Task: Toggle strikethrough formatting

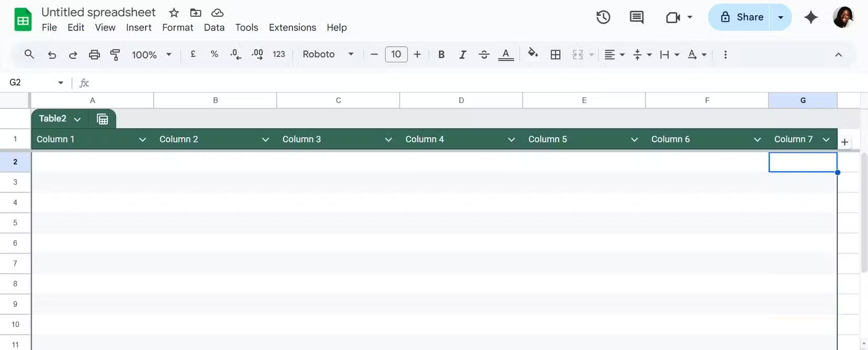Action: click(484, 55)
